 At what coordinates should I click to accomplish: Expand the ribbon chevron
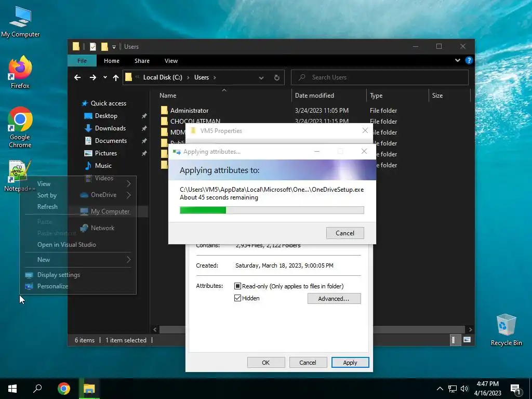[x=458, y=60]
